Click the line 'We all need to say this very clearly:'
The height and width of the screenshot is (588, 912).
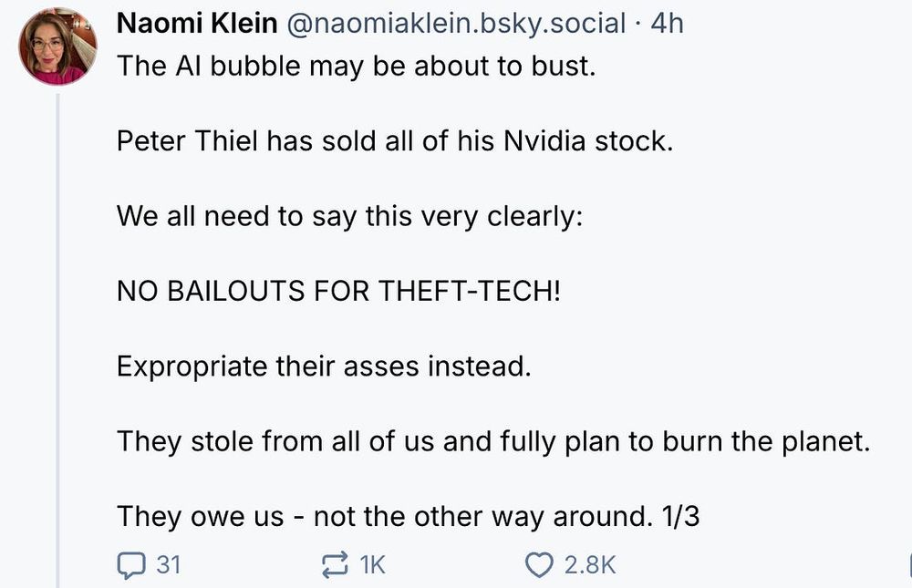tap(349, 217)
